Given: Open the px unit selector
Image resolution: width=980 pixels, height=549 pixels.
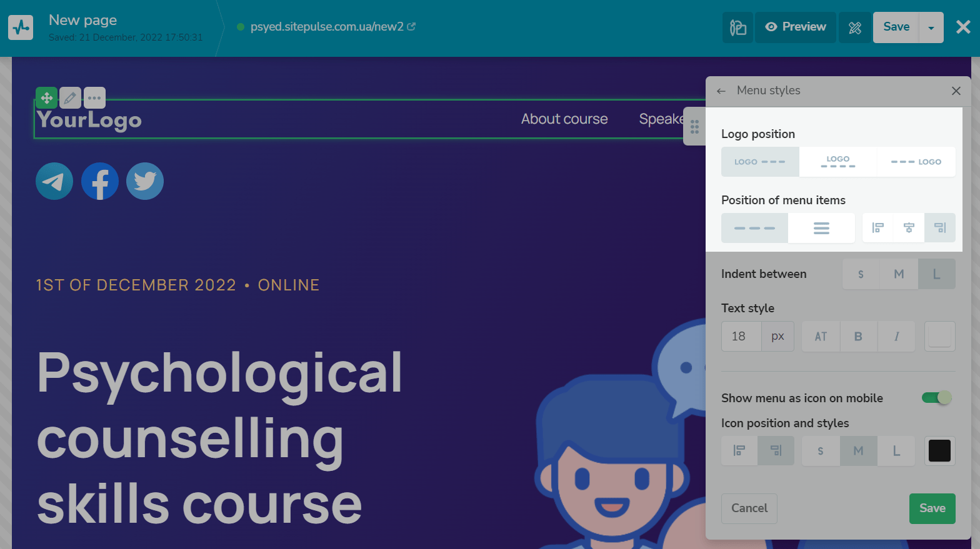Looking at the screenshot, I should (x=777, y=337).
